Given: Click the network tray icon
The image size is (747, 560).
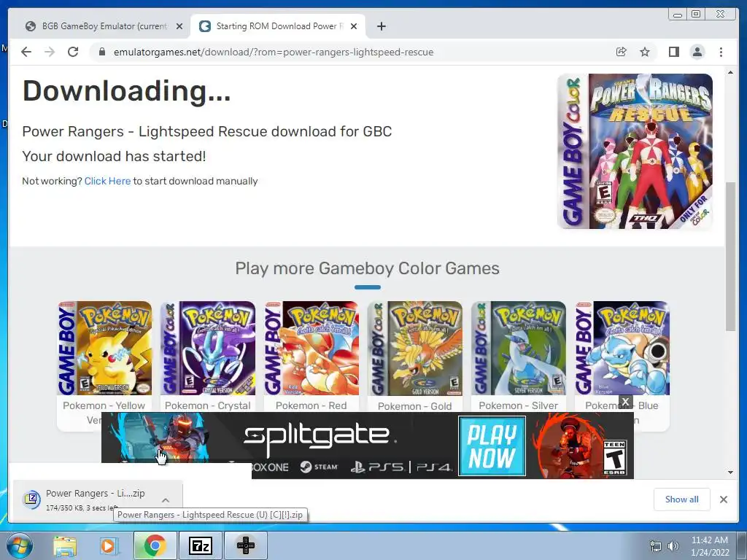Looking at the screenshot, I should click(x=656, y=546).
